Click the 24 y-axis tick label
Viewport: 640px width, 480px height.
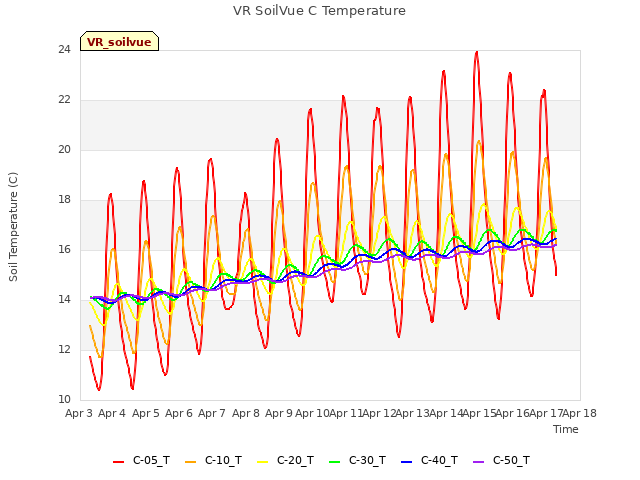coord(64,50)
